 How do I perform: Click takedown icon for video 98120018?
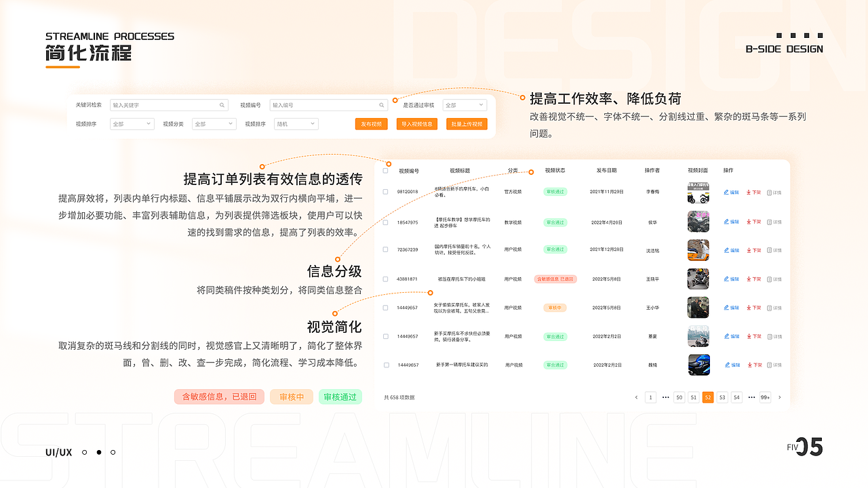point(749,192)
